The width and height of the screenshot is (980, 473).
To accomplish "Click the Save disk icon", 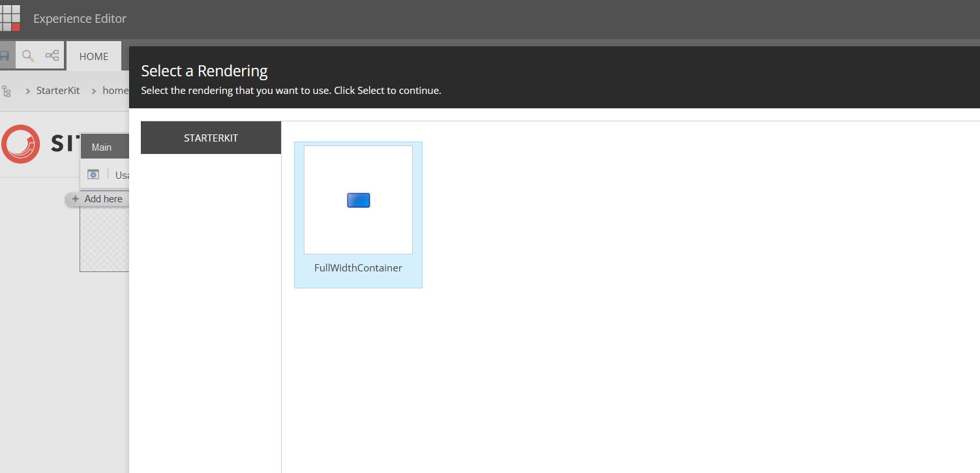I will click(x=5, y=56).
